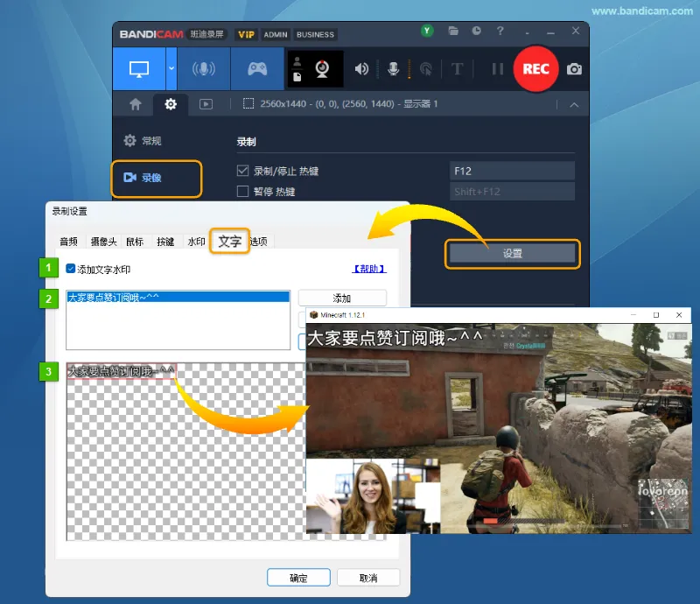This screenshot has height=604, width=700.
Task: Click the webcam thumbnail in game window
Action: [x=373, y=495]
